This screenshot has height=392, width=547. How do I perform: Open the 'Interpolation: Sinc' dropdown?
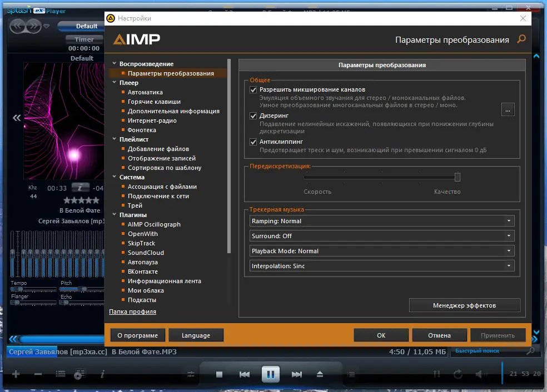tap(382, 266)
